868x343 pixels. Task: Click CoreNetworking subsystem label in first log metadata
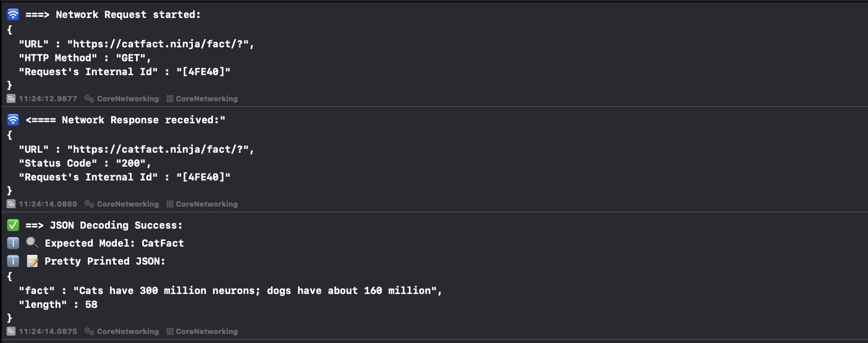(x=128, y=98)
